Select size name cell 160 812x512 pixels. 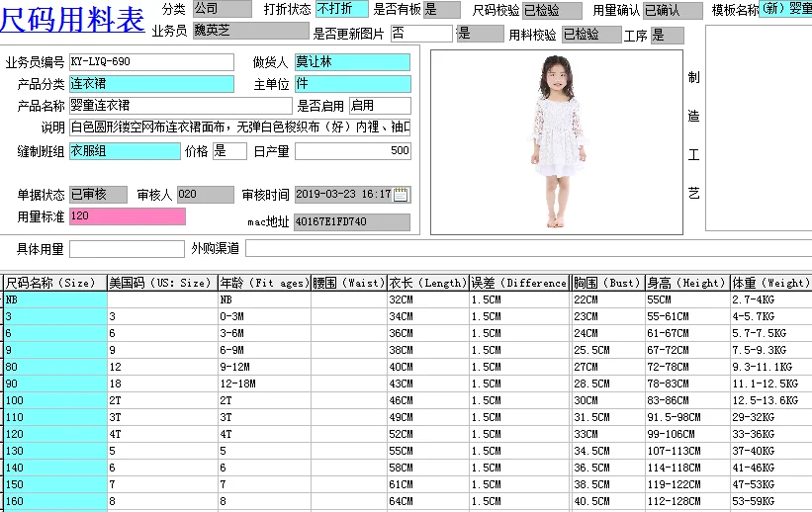(x=55, y=502)
